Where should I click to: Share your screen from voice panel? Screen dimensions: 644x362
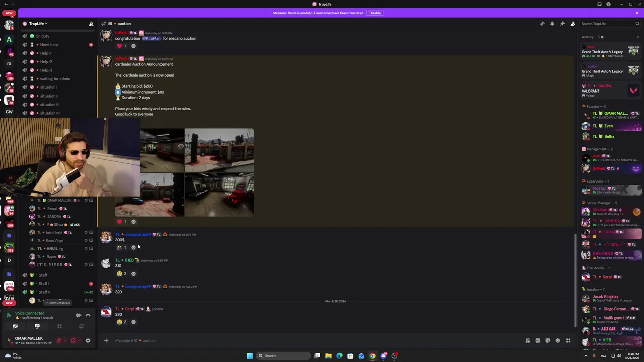[37, 327]
